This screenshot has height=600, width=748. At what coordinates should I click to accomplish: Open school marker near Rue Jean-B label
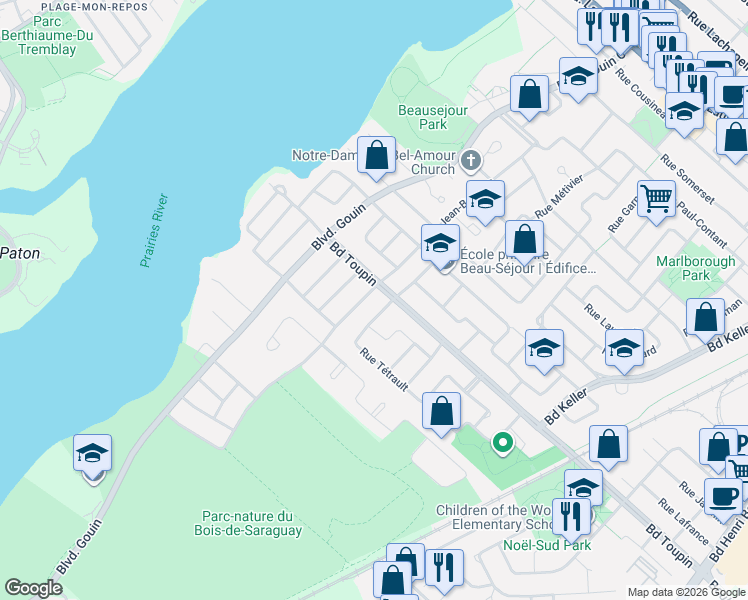pos(485,200)
